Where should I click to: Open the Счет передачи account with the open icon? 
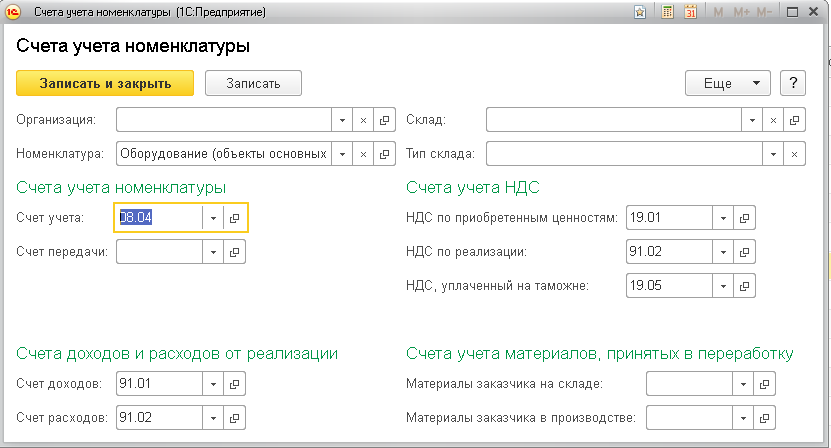tap(234, 252)
